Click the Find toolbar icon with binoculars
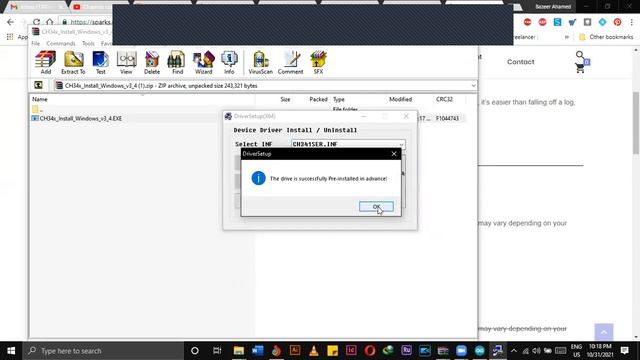 tap(177, 62)
